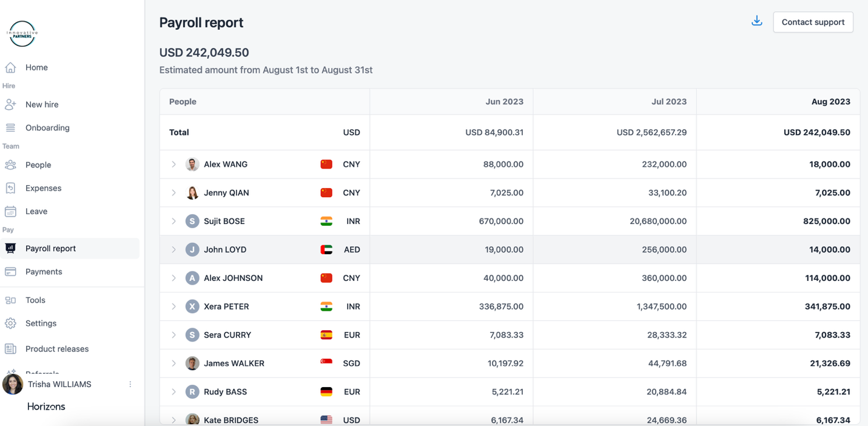The width and height of the screenshot is (868, 426).
Task: Click the Settings gear icon
Action: 10,323
